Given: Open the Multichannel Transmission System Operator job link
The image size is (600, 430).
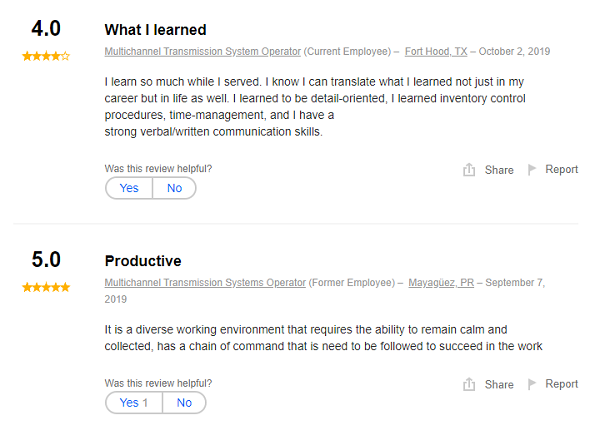Looking at the screenshot, I should (202, 51).
